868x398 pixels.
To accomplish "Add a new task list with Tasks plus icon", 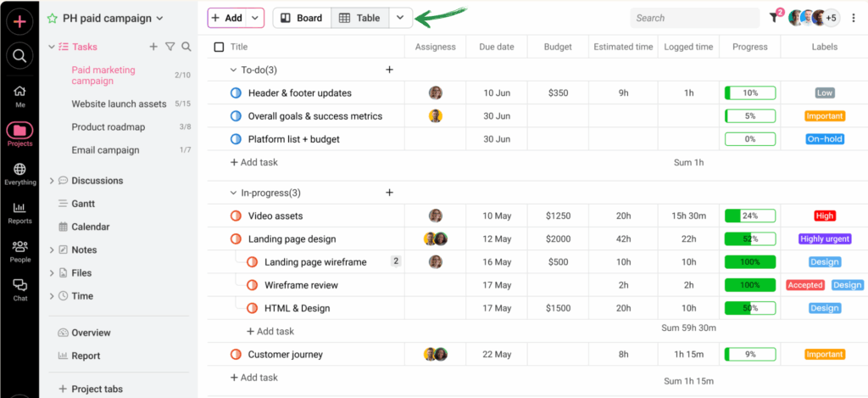I will (153, 47).
